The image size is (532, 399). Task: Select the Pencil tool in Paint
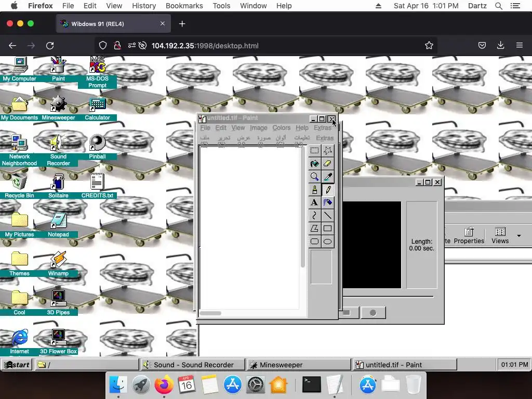pyautogui.click(x=328, y=190)
